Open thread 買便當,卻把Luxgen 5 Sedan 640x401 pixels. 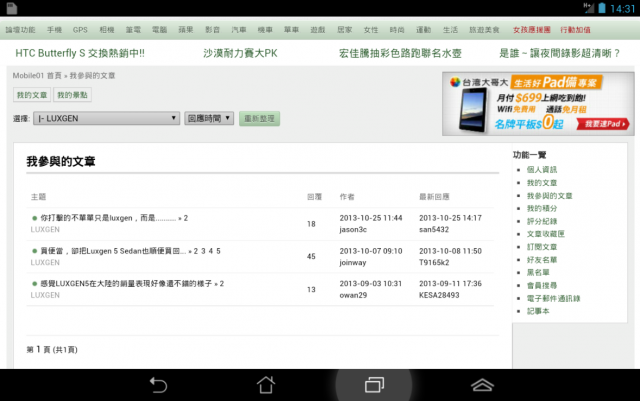pos(113,251)
